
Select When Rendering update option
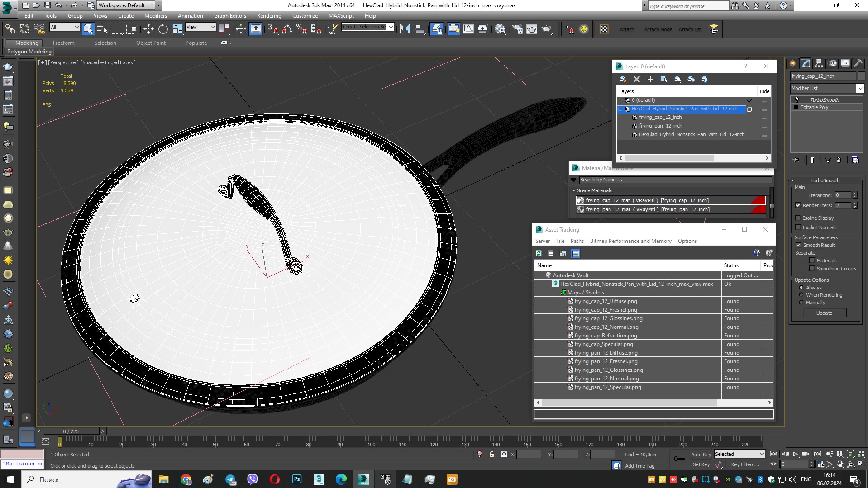point(801,295)
